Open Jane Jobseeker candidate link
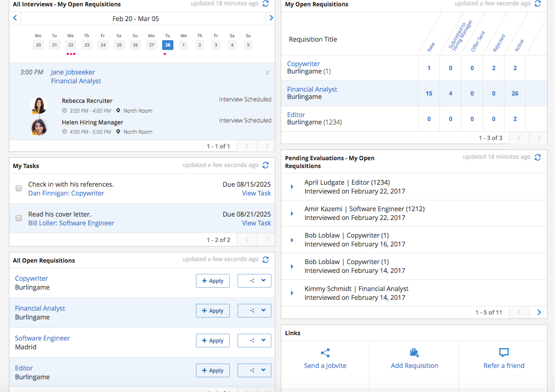Viewport: 555px width, 392px height. 73,72
